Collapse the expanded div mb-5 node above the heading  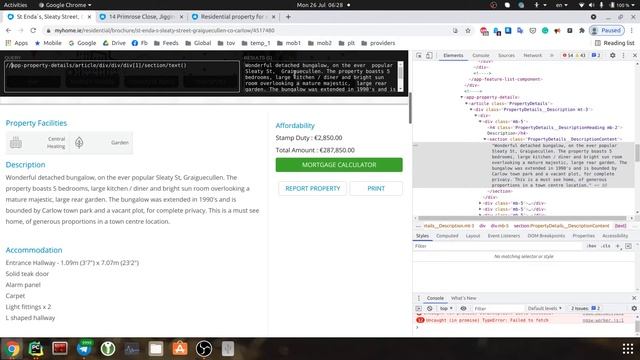coord(480,122)
